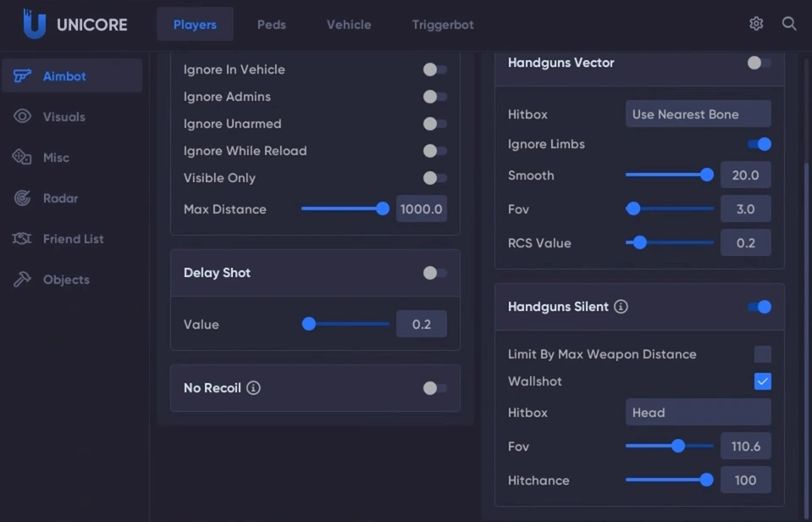Click the Hitchance slider handle

click(x=706, y=480)
